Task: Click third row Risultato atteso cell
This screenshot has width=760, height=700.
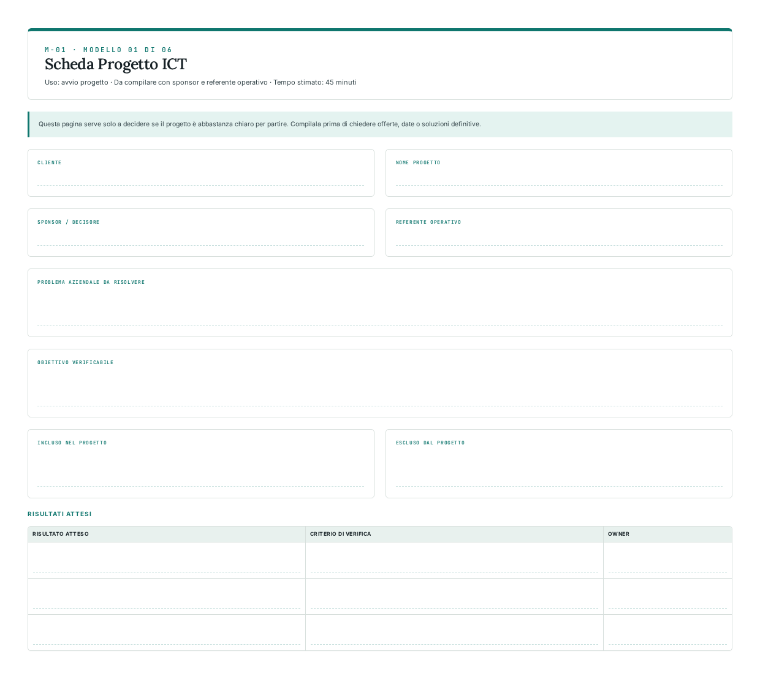Action: pyautogui.click(x=167, y=633)
